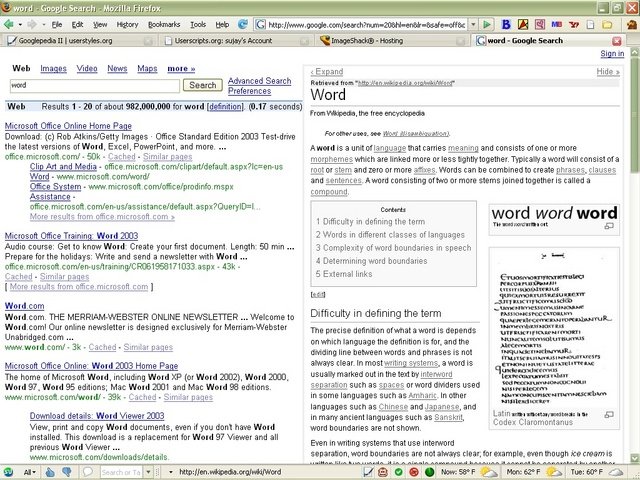
Task: Click the MB bookmark icon
Action: point(557,24)
